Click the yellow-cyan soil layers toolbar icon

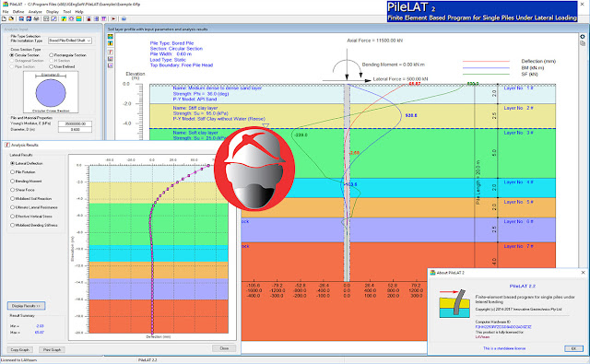(x=78, y=18)
